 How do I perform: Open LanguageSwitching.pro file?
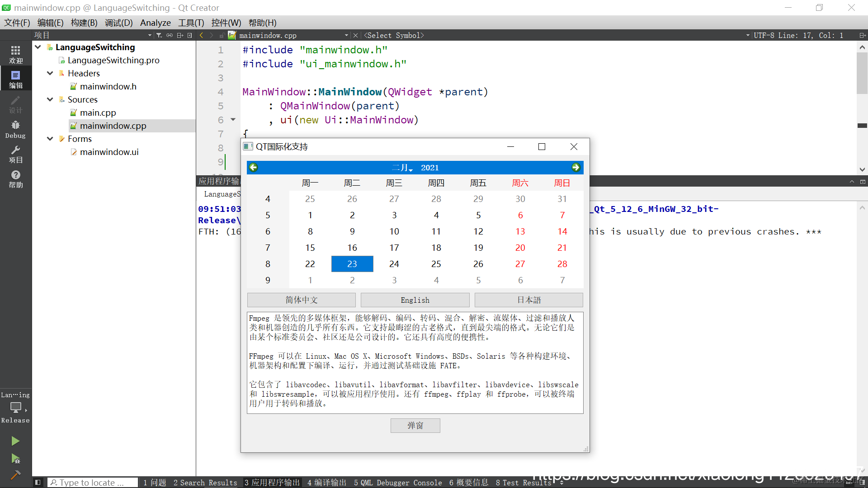113,60
